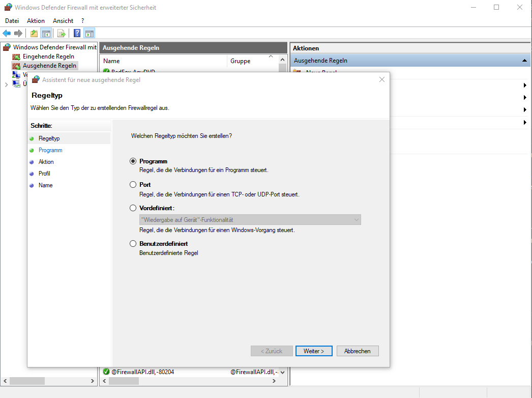Click the firewall icon in main title bar
Viewport: 532px width, 398px height.
point(8,7)
